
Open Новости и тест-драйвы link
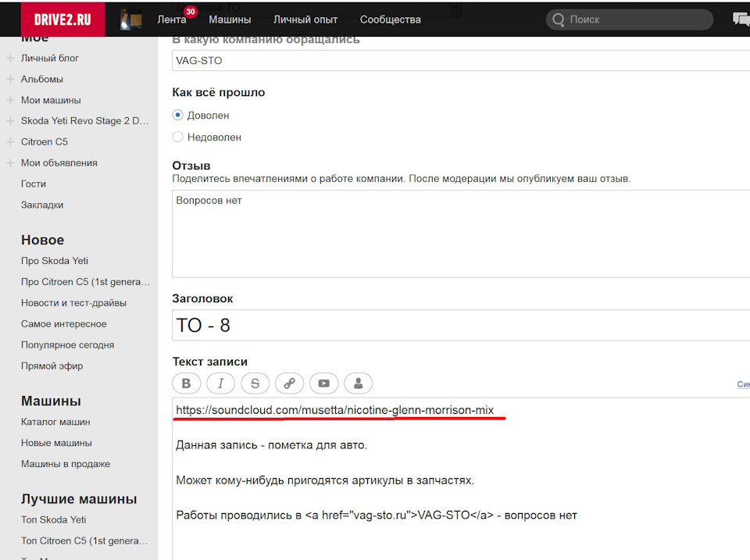point(73,303)
